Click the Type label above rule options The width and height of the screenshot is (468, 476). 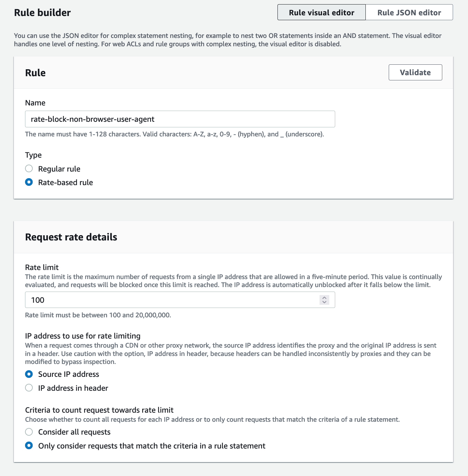pyautogui.click(x=33, y=155)
